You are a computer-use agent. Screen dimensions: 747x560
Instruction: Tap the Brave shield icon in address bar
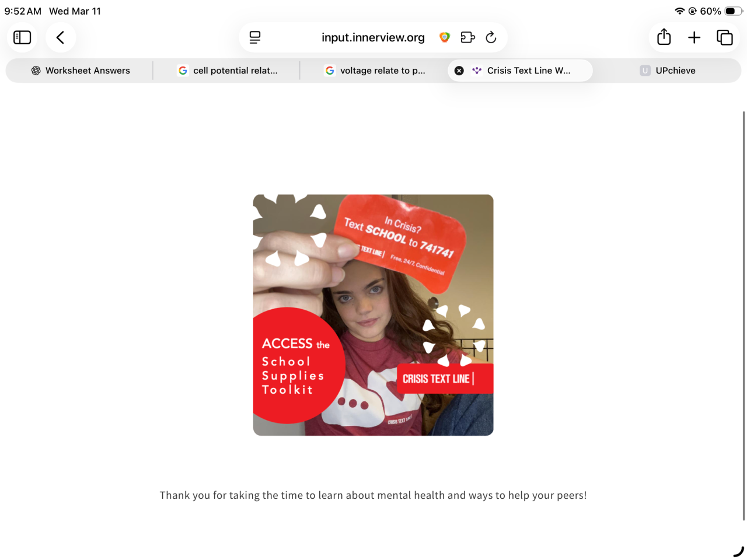pos(445,37)
